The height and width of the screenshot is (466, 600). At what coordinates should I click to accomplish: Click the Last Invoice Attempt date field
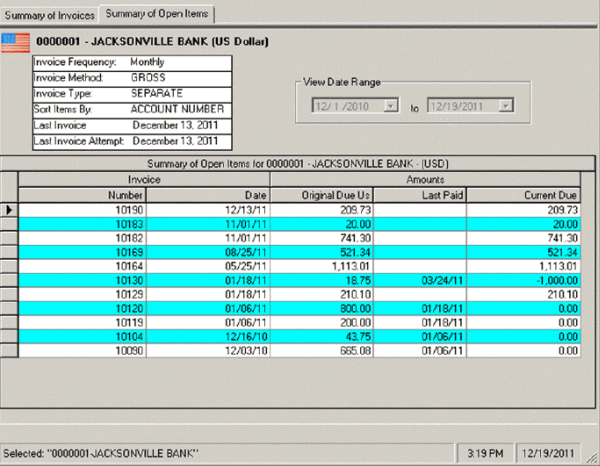click(132, 142)
